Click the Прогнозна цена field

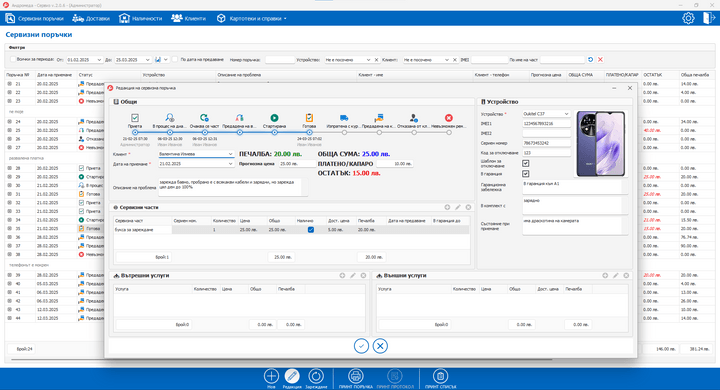pyautogui.click(x=296, y=164)
